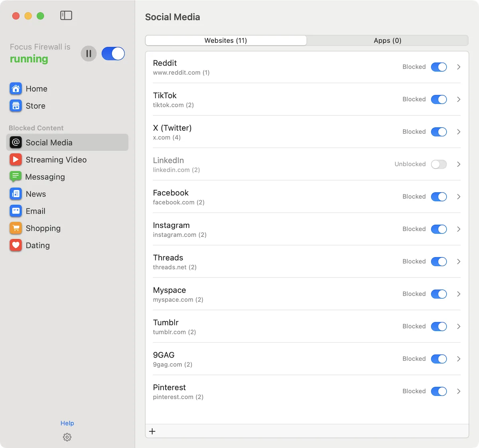Screen dimensions: 479x448
Task: Expand Threads details chevron
Action: 459,262
